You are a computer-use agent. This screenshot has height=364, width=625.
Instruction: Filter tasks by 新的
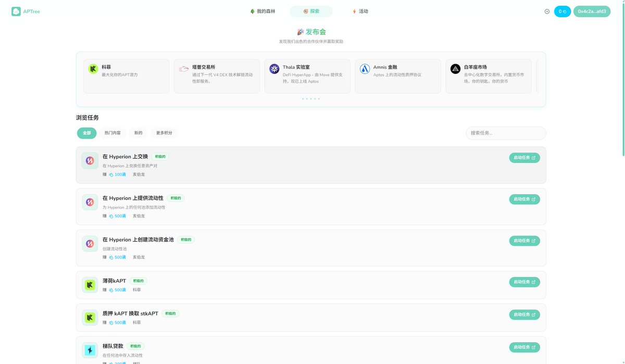coord(138,133)
